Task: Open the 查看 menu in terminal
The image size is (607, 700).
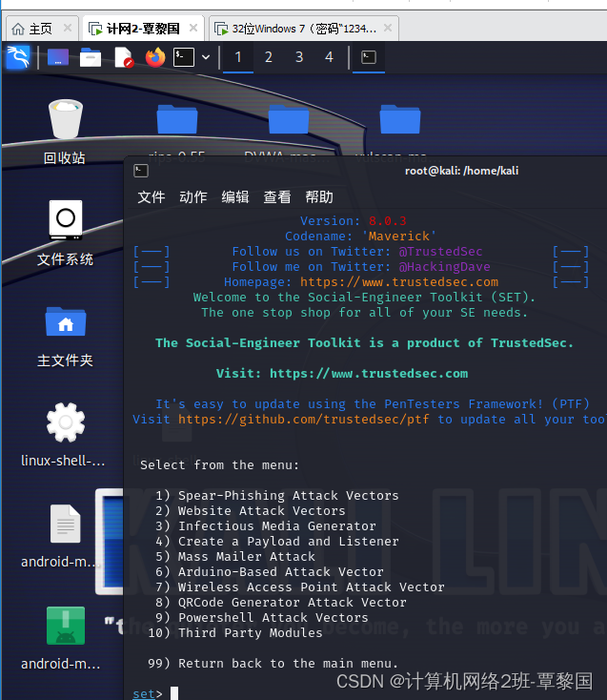Action: coord(277,196)
